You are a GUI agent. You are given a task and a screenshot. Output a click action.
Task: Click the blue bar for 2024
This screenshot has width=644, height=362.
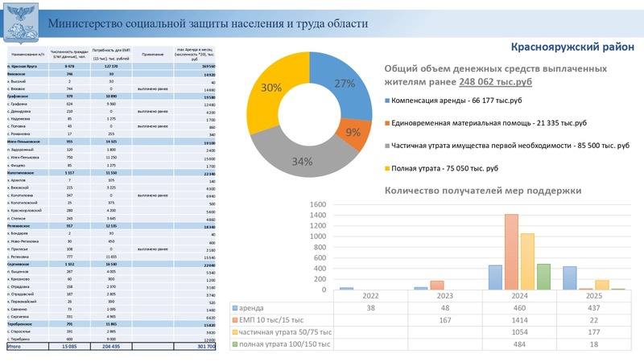click(x=495, y=277)
